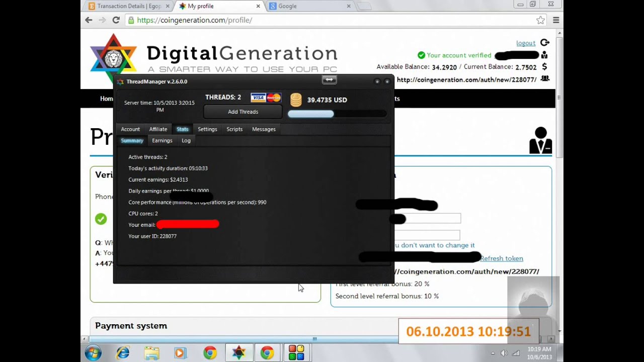Click the logout link

(x=526, y=43)
